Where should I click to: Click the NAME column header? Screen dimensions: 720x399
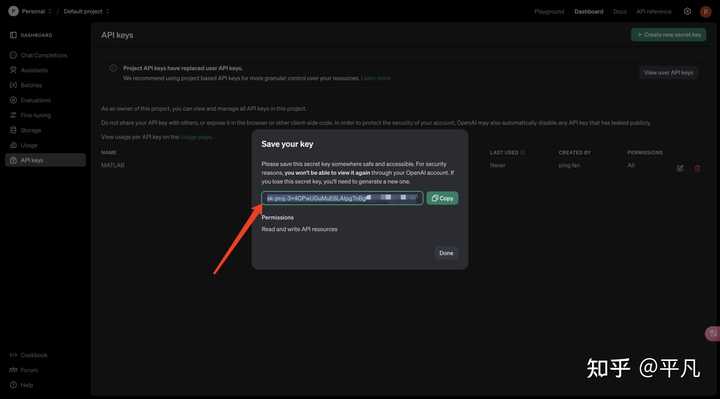tap(108, 152)
